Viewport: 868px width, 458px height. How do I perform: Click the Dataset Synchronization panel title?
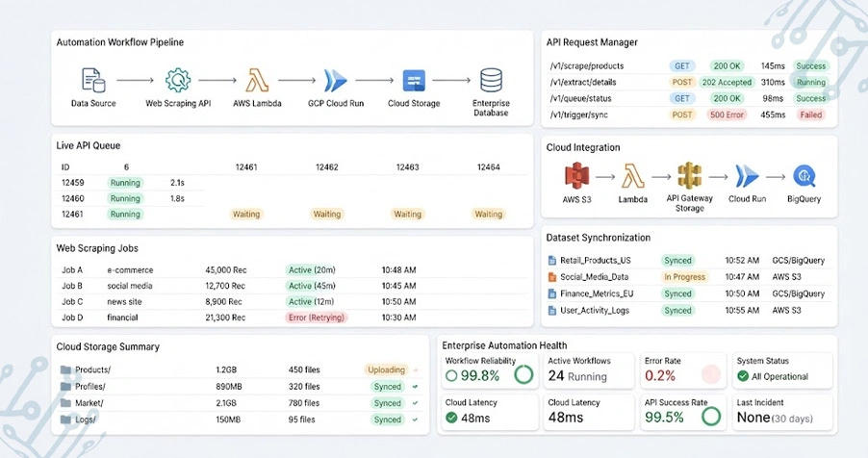[x=599, y=238]
